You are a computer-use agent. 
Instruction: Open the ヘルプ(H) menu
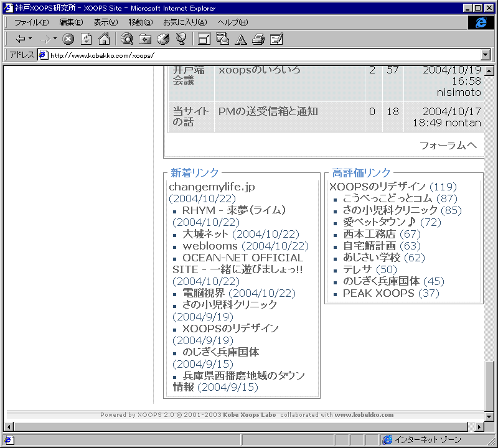click(232, 22)
